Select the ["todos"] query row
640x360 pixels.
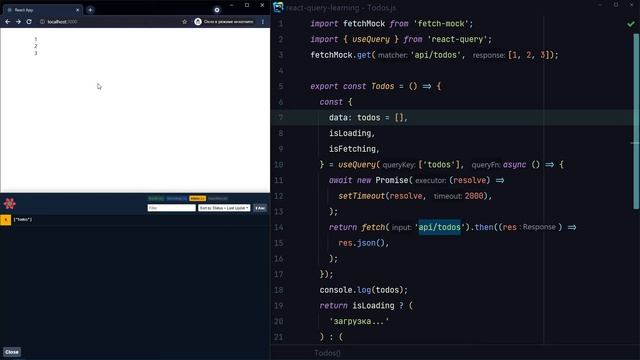point(135,220)
